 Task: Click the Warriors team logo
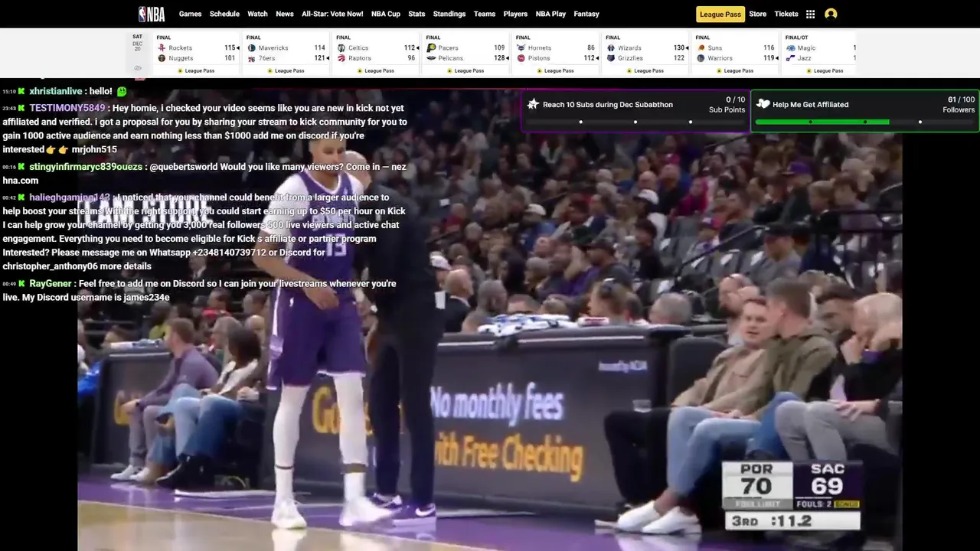(701, 58)
